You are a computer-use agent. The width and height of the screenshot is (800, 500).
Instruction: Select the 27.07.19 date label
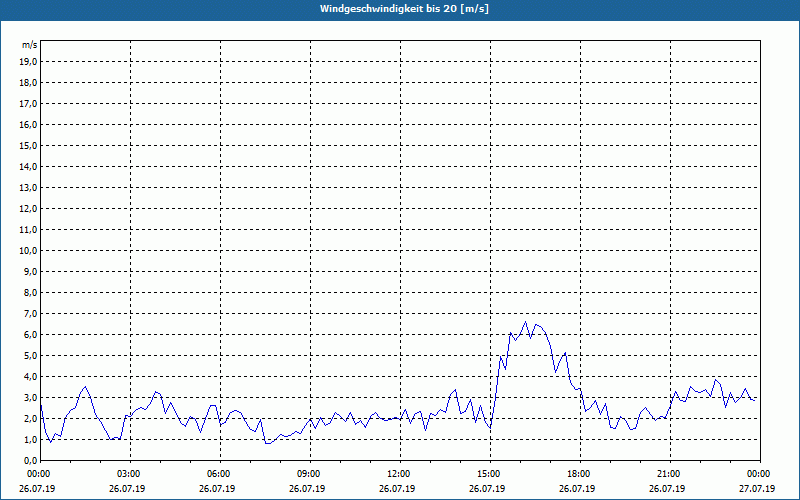(757, 489)
